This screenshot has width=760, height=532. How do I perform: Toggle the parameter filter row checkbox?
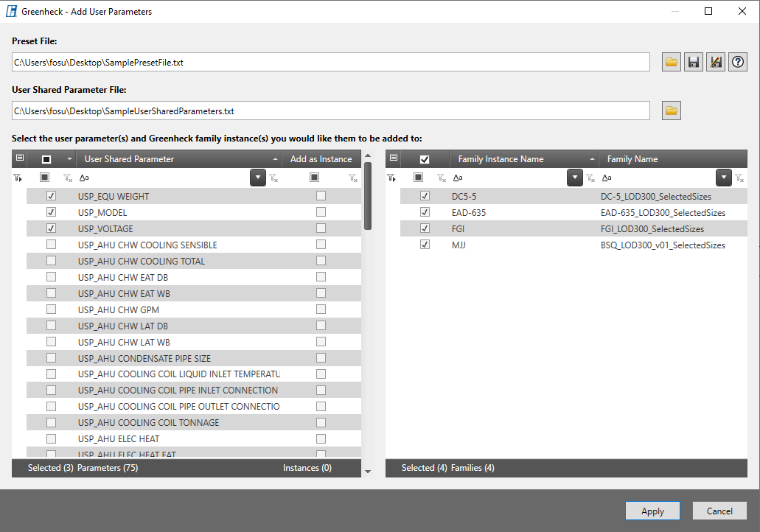tap(44, 178)
